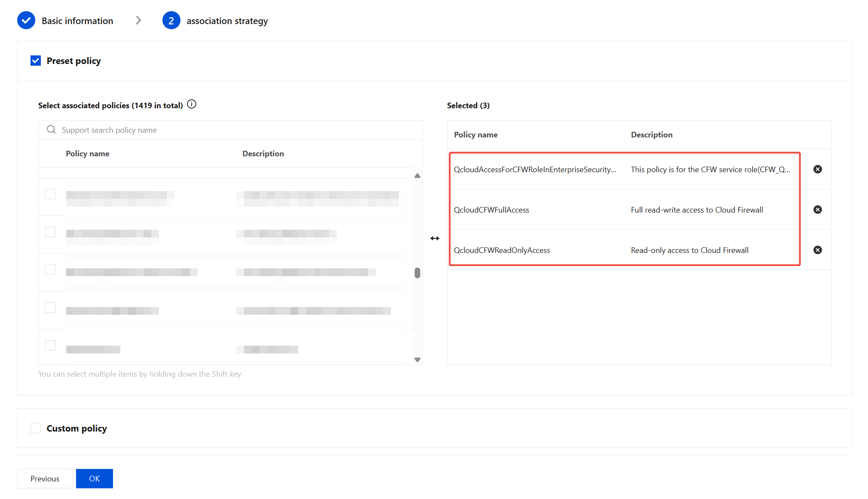Click the step 2 number circle
The height and width of the screenshot is (499, 868).
click(171, 21)
